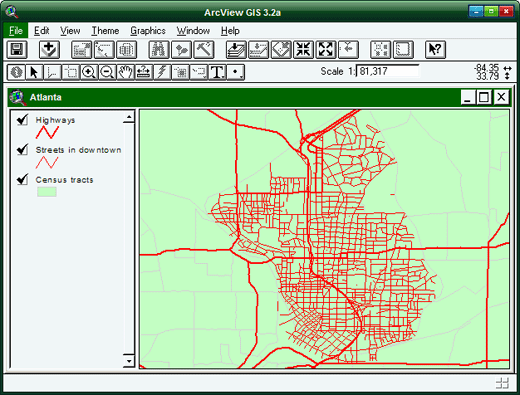520x395 pixels.
Task: Select the Area of Interest tool
Action: (180, 72)
